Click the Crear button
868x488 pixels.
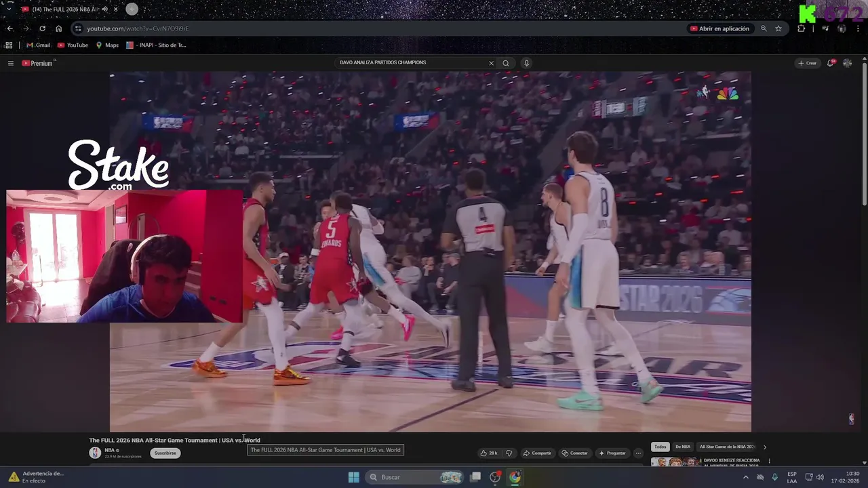807,63
